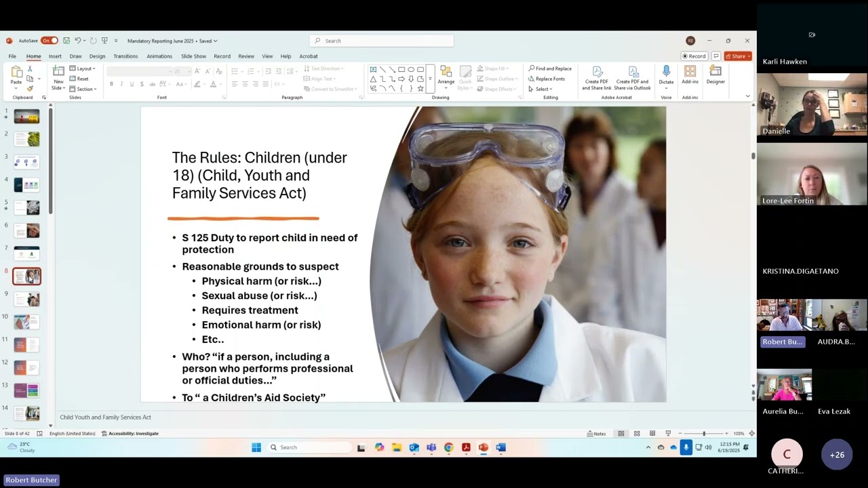
Task: Click the Dictate microphone icon
Action: pos(666,71)
